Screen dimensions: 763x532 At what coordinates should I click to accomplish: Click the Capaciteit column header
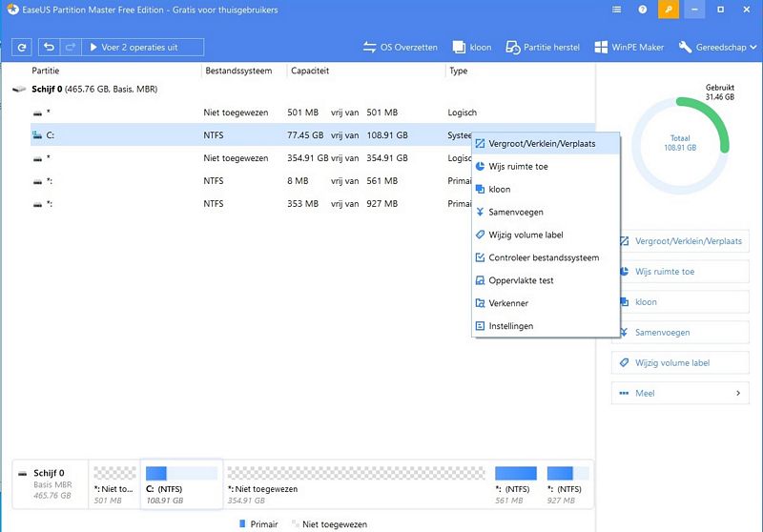click(310, 71)
